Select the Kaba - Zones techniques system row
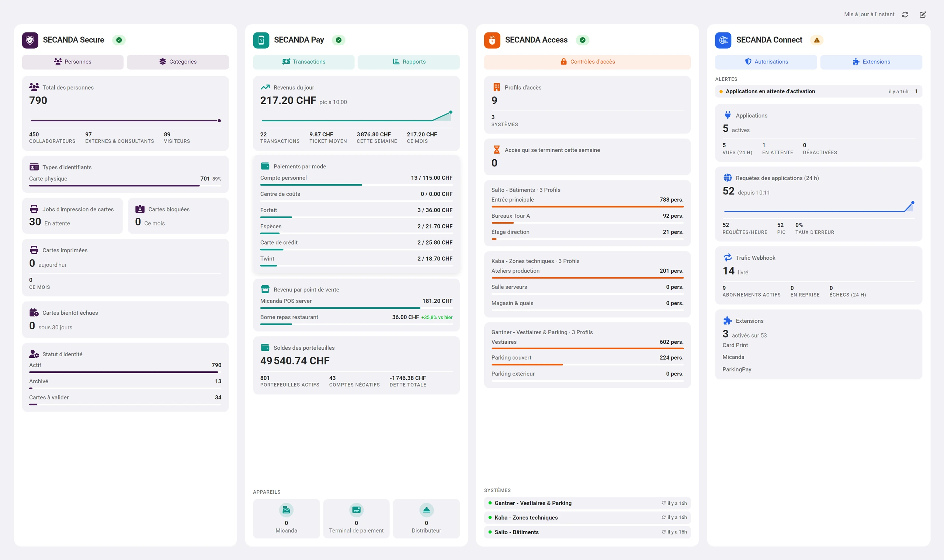 [x=587, y=517]
